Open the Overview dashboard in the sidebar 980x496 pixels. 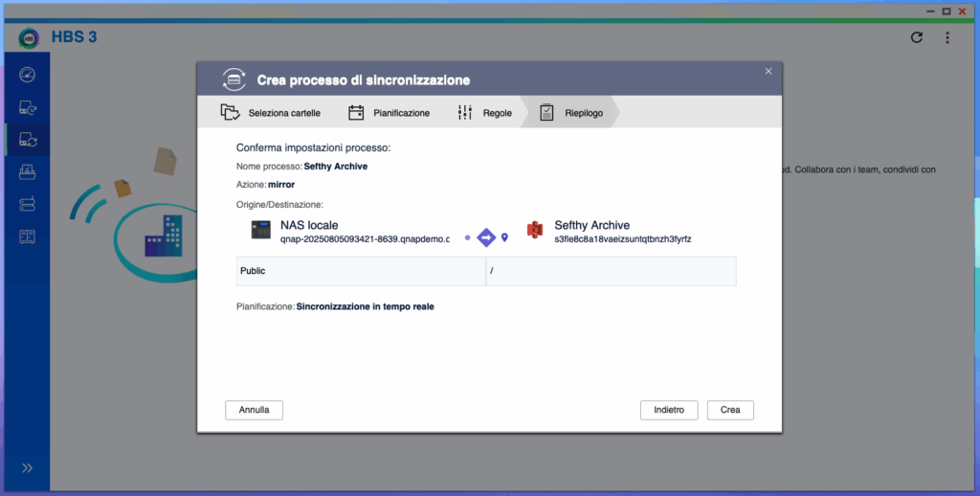coord(27,75)
